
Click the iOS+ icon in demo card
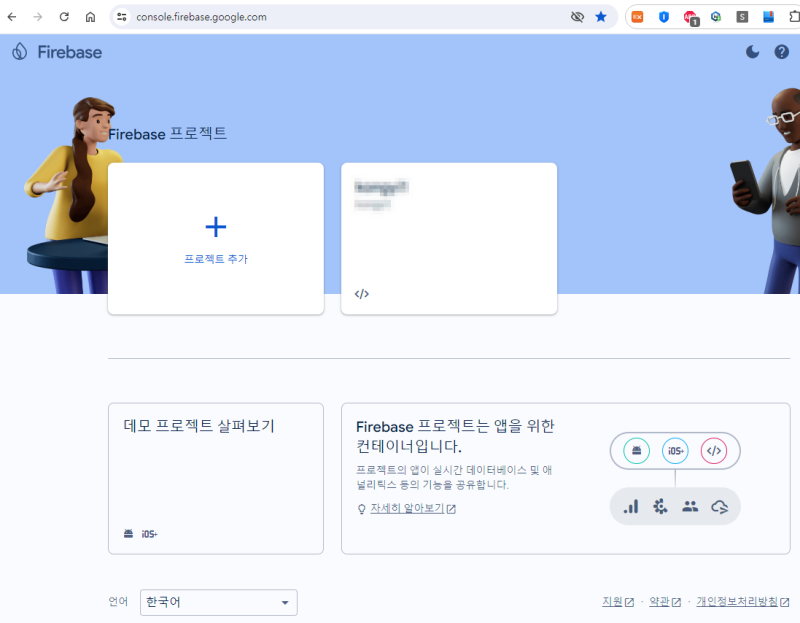tap(149, 534)
